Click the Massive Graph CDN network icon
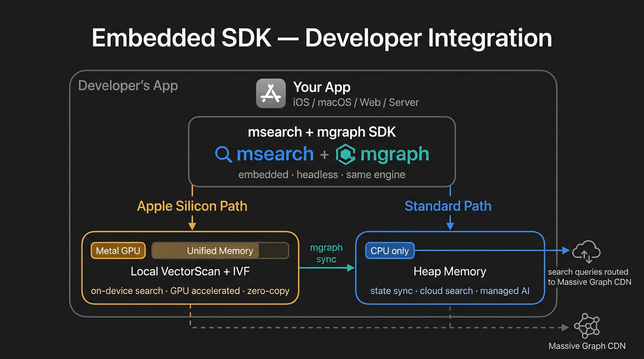644x359 pixels. 586,326
